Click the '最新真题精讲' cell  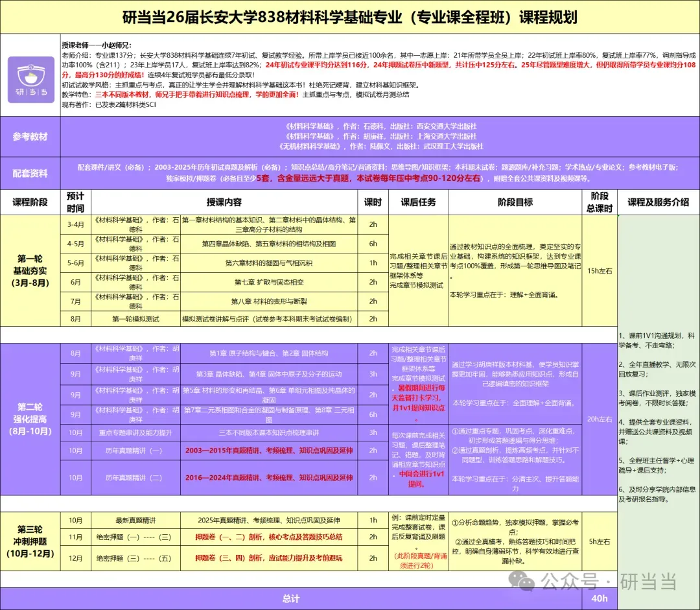(135, 521)
